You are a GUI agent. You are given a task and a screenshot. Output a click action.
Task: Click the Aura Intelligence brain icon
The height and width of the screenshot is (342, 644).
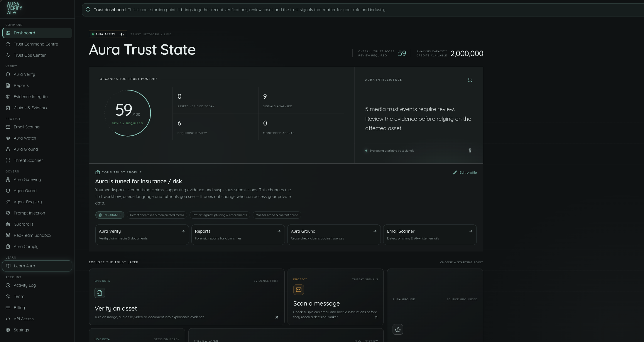470,80
